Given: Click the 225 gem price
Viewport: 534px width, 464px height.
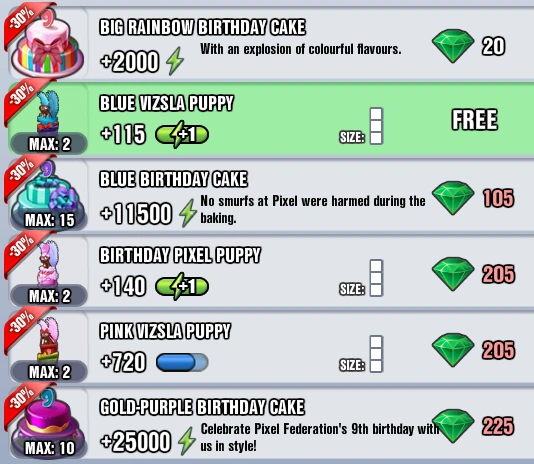Looking at the screenshot, I should (498, 426).
